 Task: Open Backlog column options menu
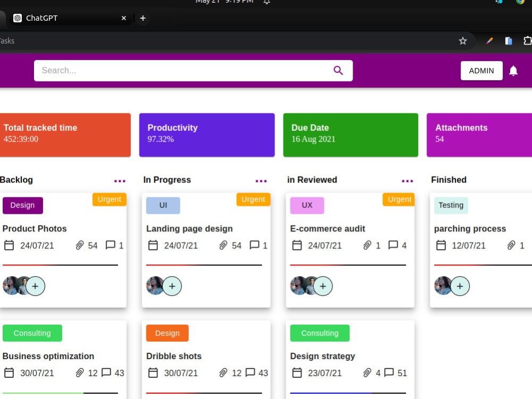[x=119, y=181]
